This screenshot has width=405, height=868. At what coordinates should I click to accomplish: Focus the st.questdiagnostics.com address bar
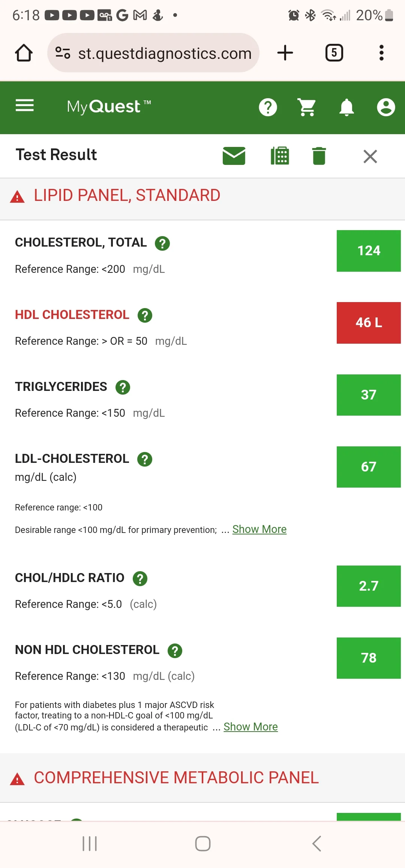153,53
